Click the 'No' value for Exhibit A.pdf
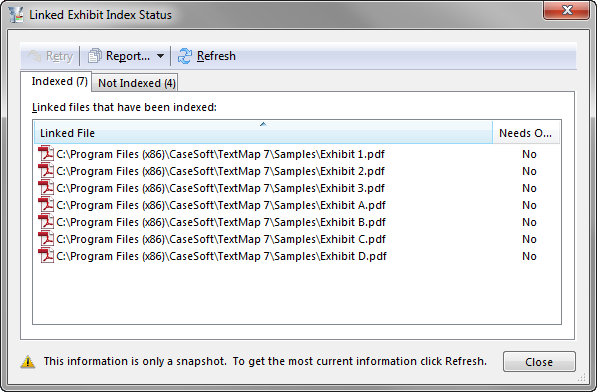The width and height of the screenshot is (597, 392). [529, 205]
